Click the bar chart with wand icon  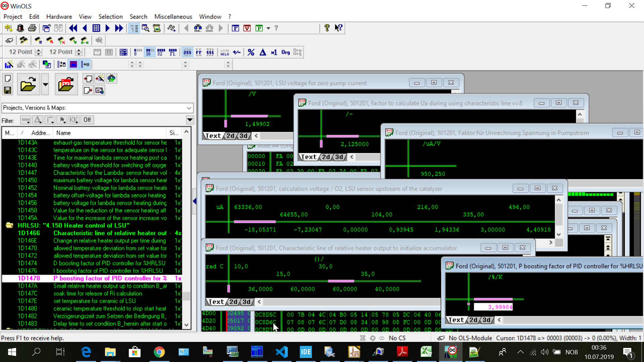(x=9, y=64)
